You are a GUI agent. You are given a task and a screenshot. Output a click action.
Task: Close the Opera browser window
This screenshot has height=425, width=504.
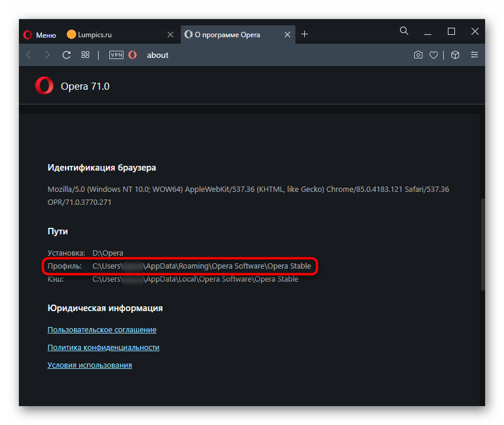(474, 31)
